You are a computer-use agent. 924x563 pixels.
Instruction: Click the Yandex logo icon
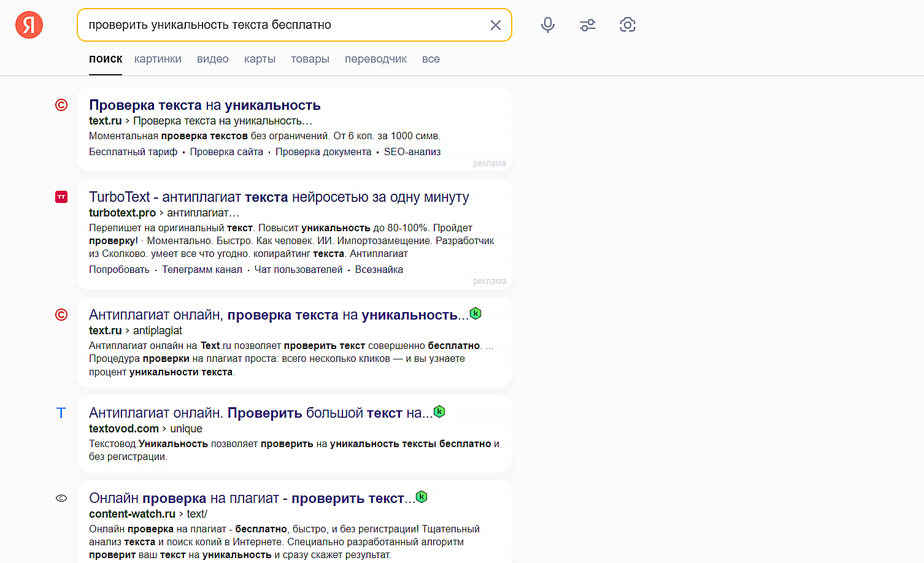coord(29,25)
